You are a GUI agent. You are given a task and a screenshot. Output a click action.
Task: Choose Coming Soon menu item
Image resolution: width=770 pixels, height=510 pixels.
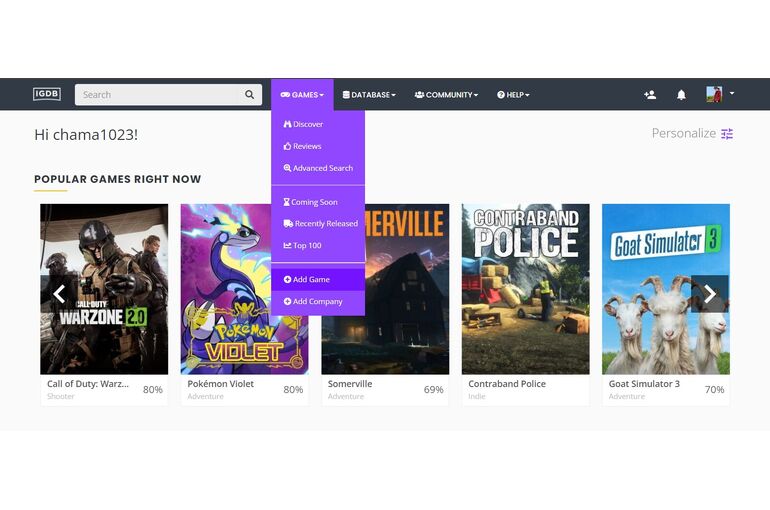coord(318,202)
